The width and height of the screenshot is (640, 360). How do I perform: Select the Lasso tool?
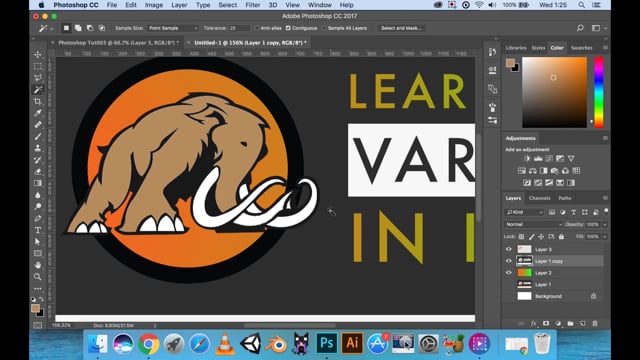tap(38, 78)
